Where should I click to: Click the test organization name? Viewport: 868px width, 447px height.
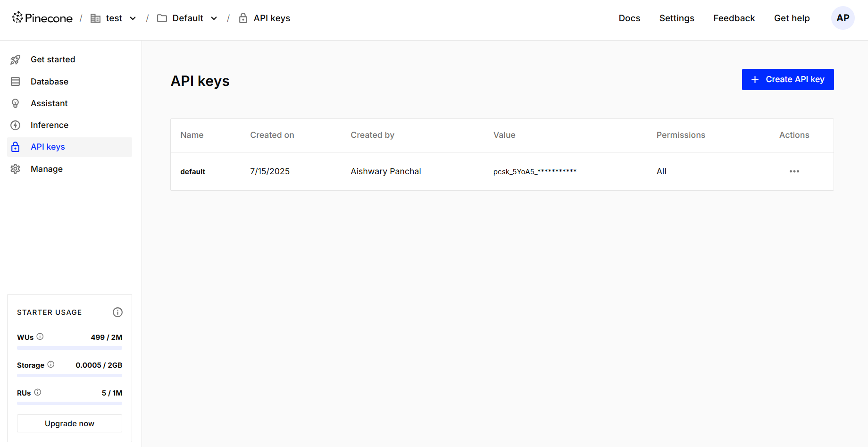[x=114, y=18]
